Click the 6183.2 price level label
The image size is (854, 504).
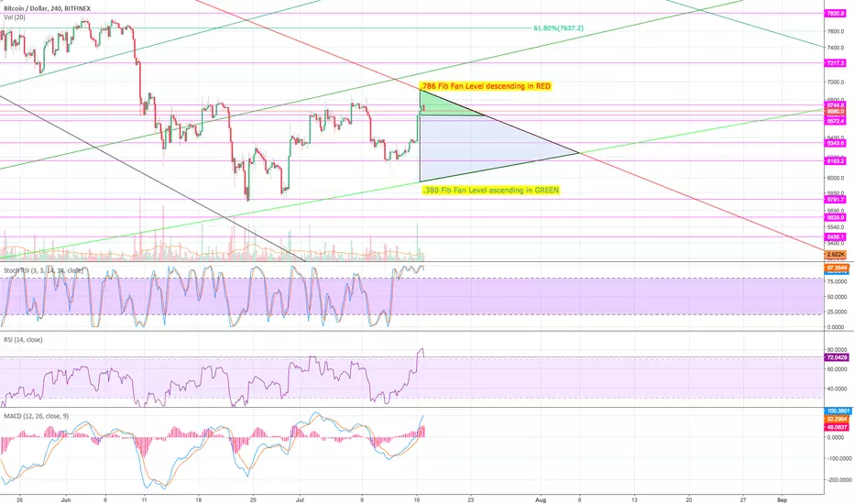point(835,161)
